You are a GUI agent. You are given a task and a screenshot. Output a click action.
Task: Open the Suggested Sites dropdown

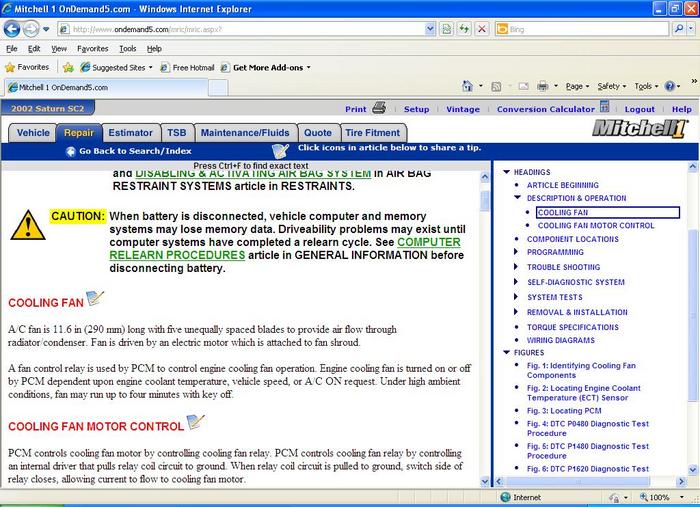tap(150, 67)
